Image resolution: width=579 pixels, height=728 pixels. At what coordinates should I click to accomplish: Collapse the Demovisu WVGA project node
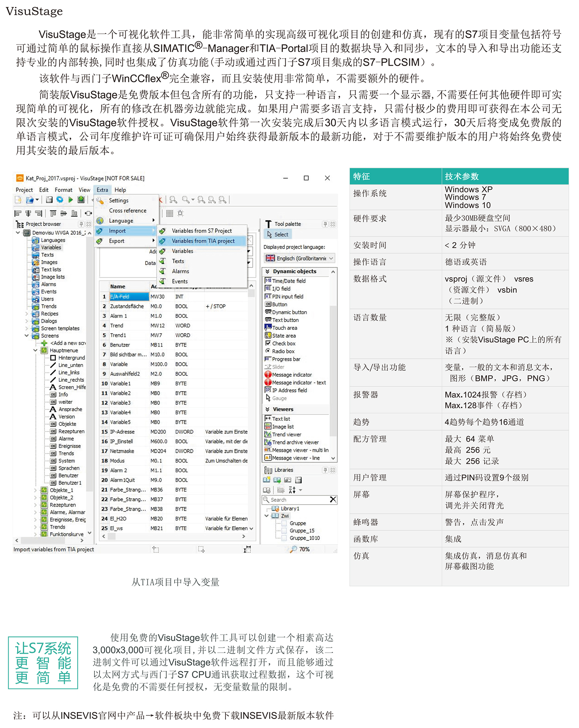coord(18,232)
